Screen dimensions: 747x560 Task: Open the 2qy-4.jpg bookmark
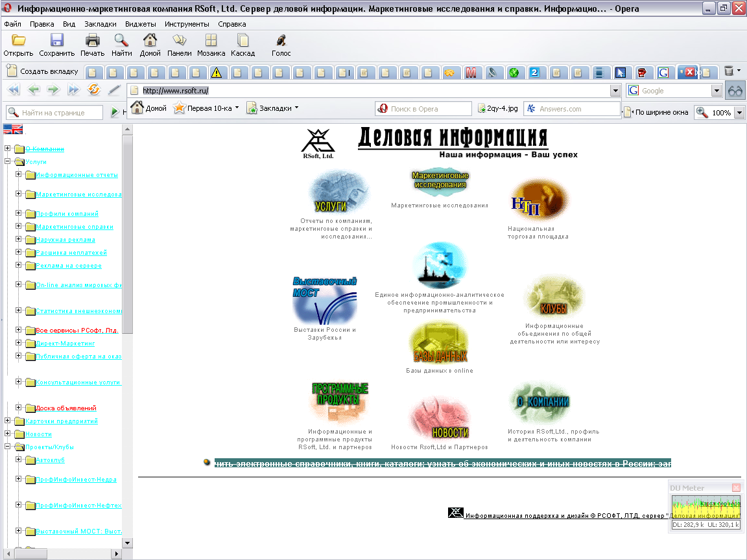(497, 109)
